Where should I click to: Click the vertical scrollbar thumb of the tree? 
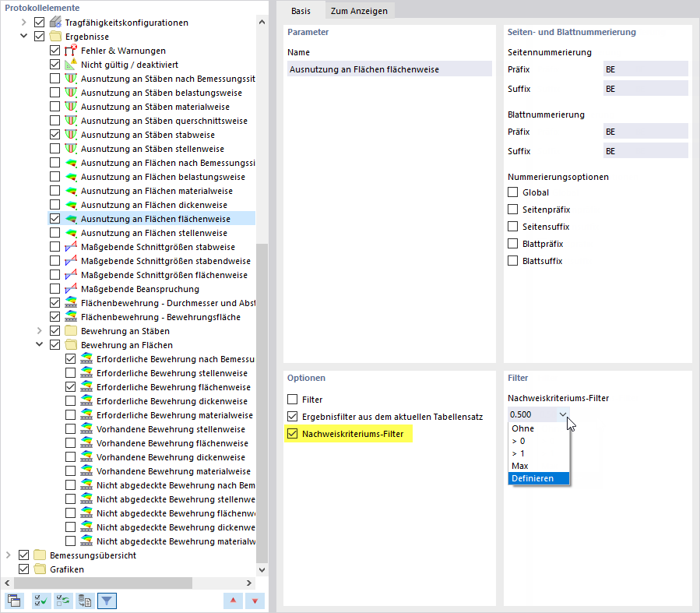(262, 403)
